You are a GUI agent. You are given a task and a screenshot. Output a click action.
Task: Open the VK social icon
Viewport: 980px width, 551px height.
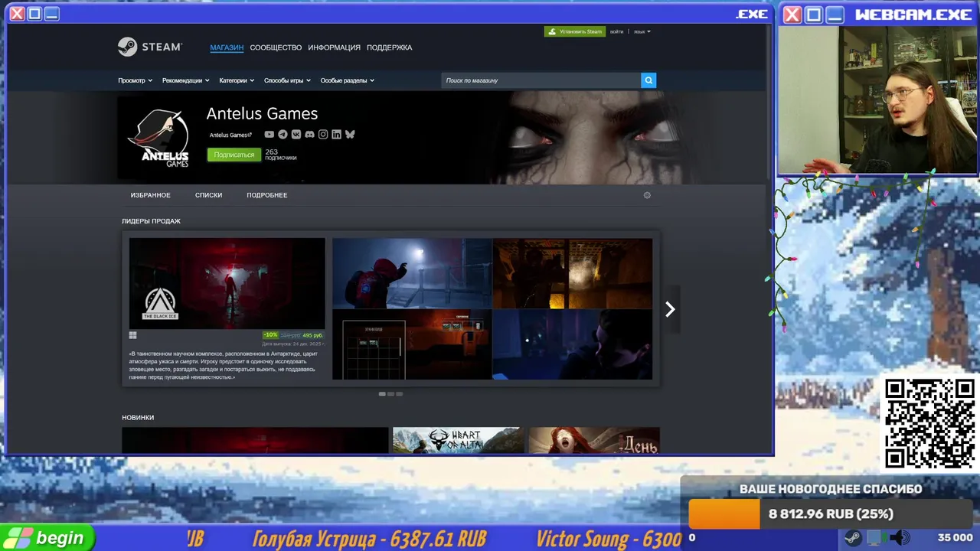click(x=296, y=135)
